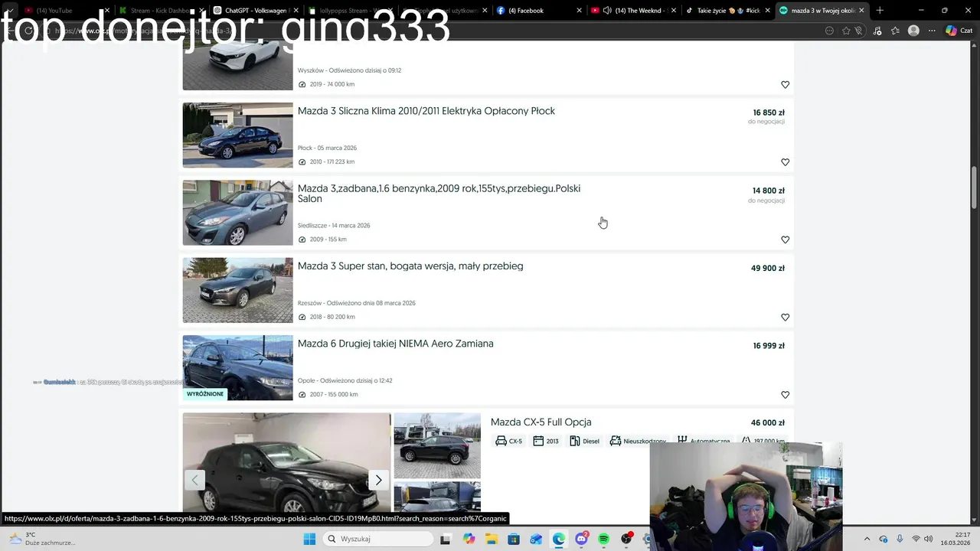Favorite the Mazda 6 Aero Zamiana listing heart

point(785,395)
